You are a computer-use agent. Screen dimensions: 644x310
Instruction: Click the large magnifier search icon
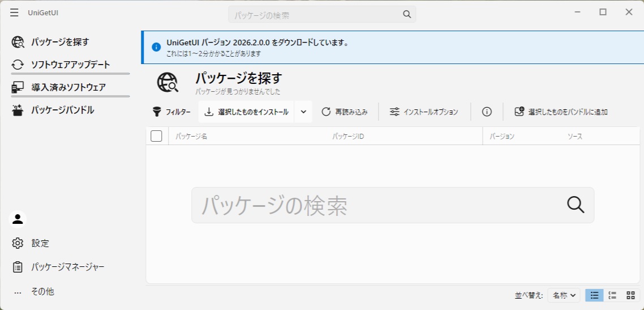click(x=576, y=205)
